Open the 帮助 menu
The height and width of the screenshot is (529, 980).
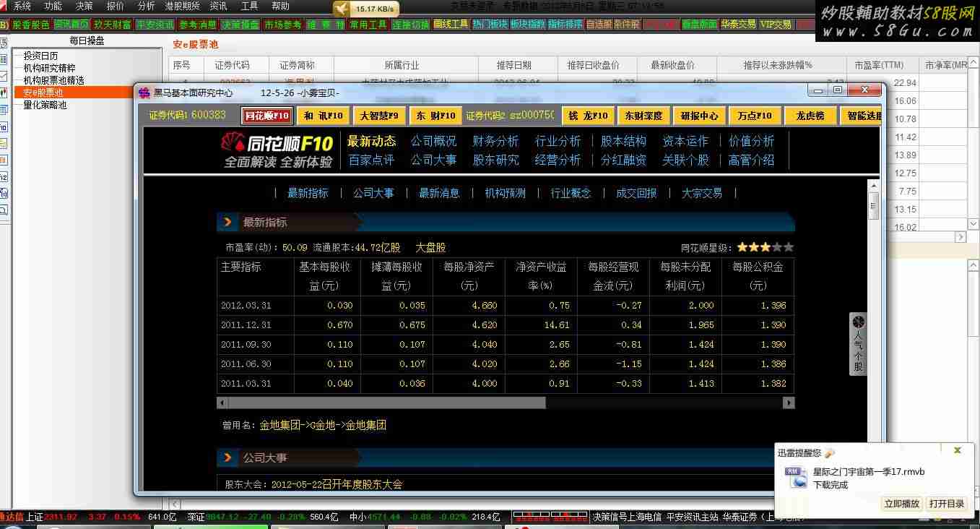[280, 6]
